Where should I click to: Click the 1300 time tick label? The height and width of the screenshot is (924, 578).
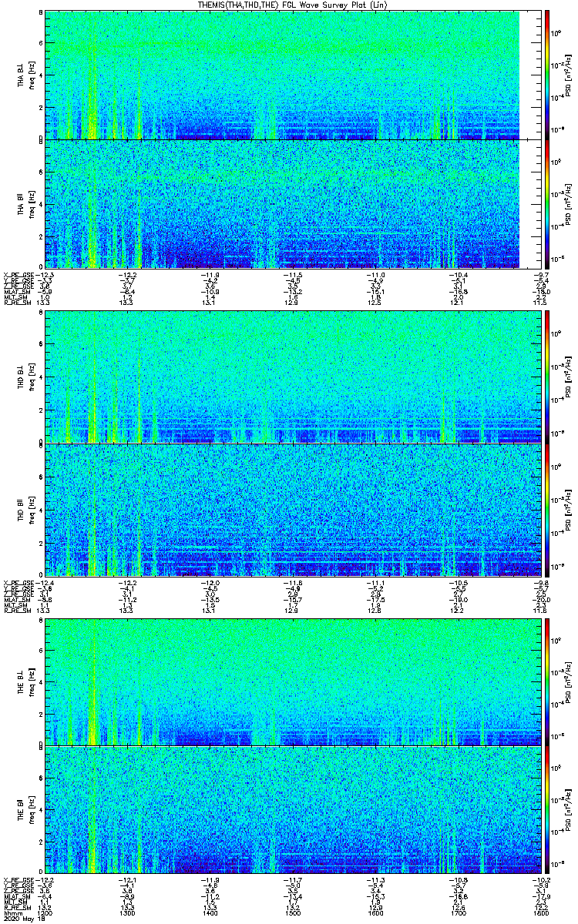(x=128, y=912)
